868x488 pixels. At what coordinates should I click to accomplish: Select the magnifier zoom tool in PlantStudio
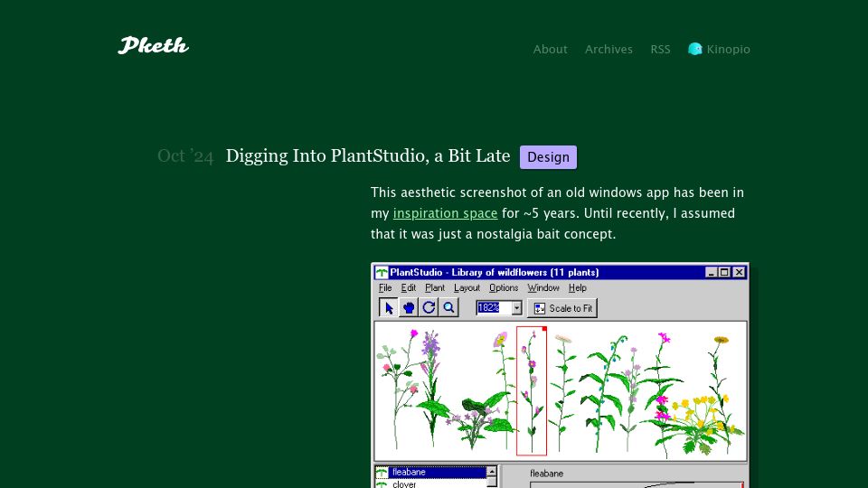pos(449,307)
